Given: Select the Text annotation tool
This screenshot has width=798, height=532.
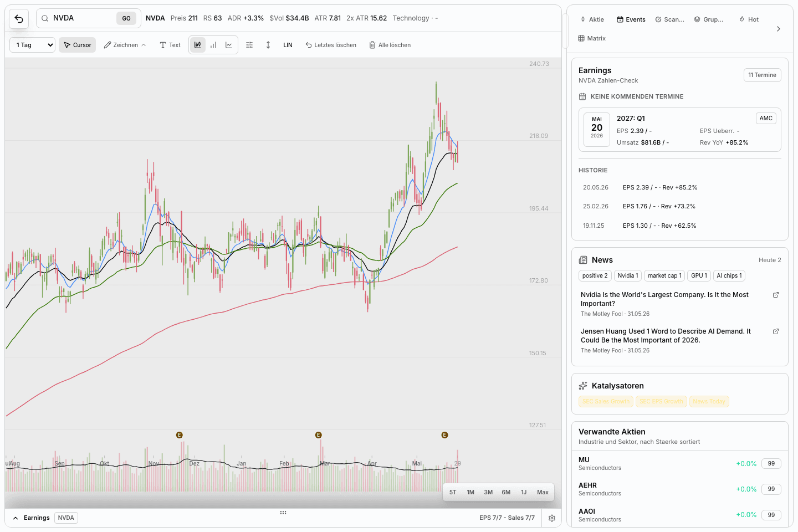Looking at the screenshot, I should [170, 45].
